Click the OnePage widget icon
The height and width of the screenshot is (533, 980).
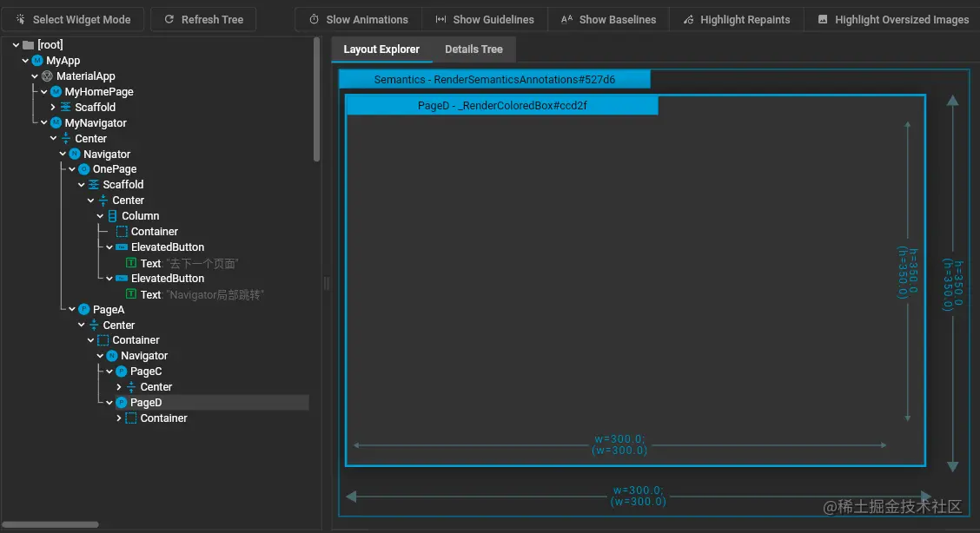(83, 169)
